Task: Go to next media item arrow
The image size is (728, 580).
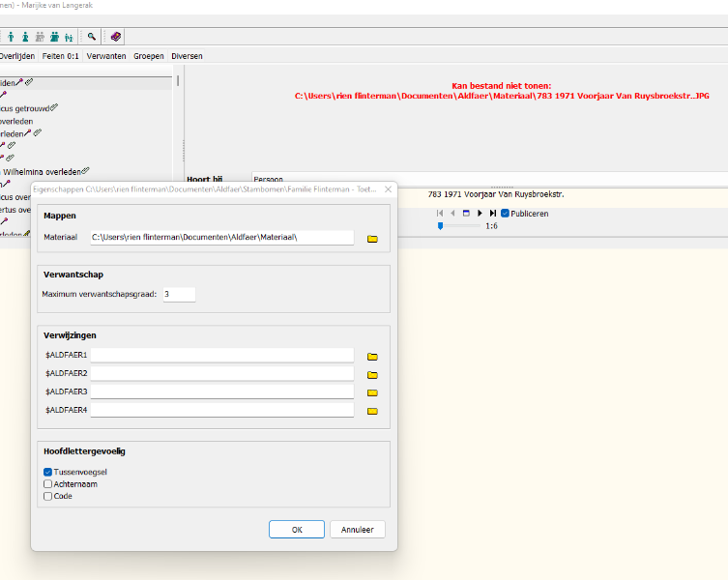Action: (480, 213)
